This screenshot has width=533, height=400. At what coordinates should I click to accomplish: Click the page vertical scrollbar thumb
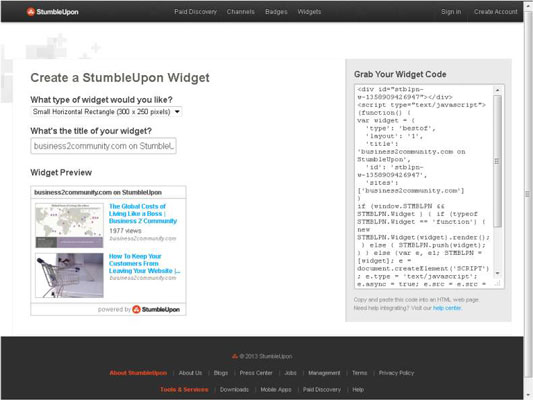(528, 194)
